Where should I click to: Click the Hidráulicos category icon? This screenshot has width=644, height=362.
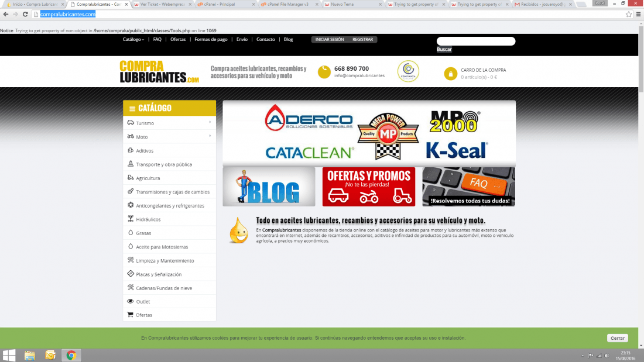pyautogui.click(x=131, y=219)
